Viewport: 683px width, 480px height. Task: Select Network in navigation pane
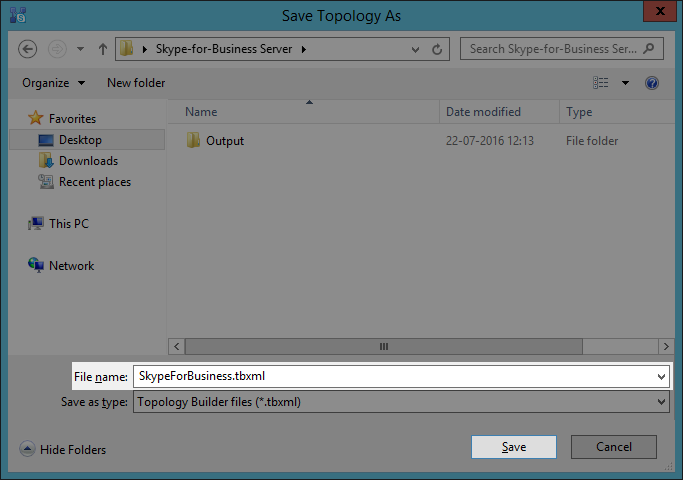[71, 266]
